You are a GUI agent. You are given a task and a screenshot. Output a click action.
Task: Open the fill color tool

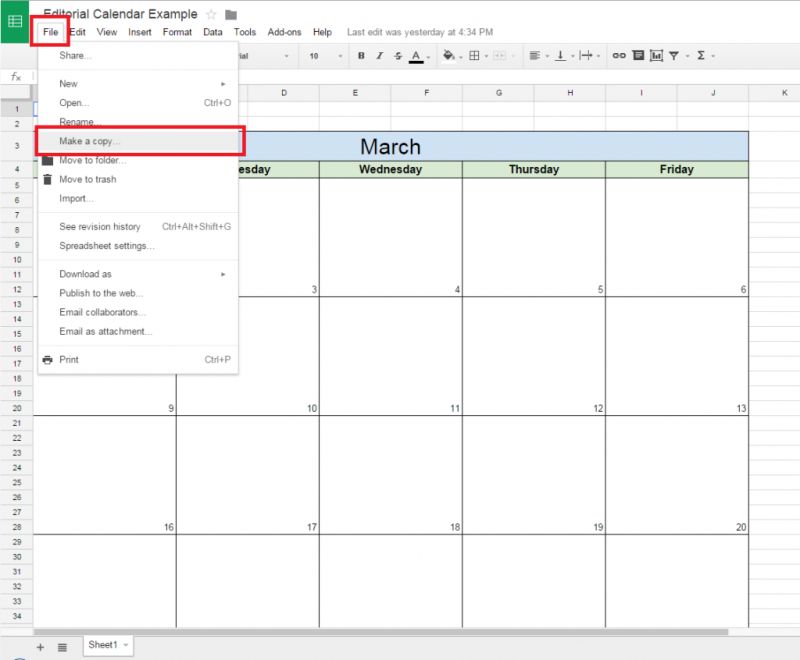448,56
